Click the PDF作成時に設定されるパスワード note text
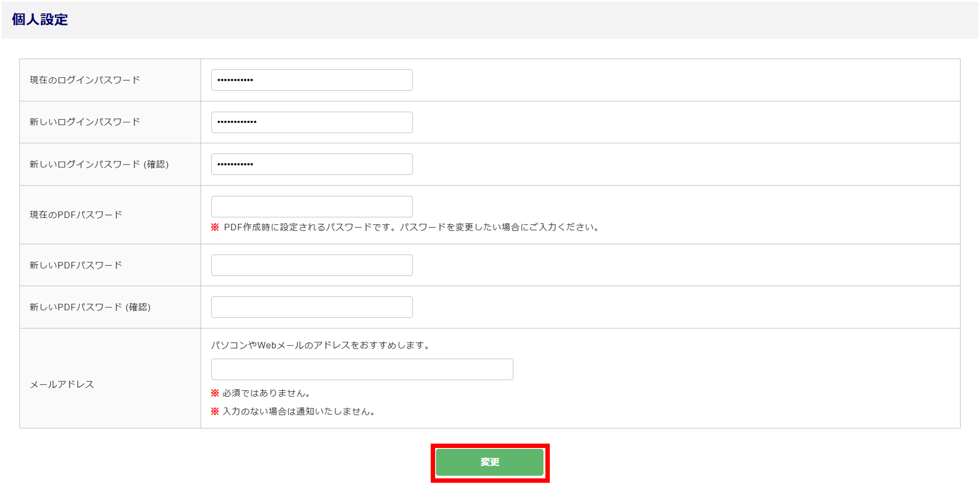This screenshot has height=495, width=980. click(x=412, y=227)
